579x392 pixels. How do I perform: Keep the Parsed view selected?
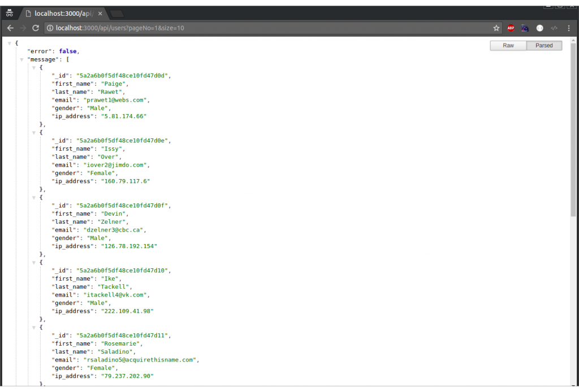[x=543, y=45]
